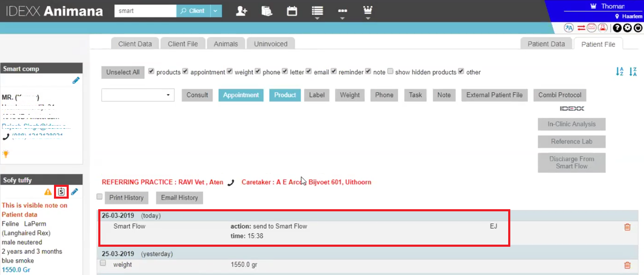Click the Combi Protocol button
The image size is (644, 275).
pyautogui.click(x=560, y=95)
